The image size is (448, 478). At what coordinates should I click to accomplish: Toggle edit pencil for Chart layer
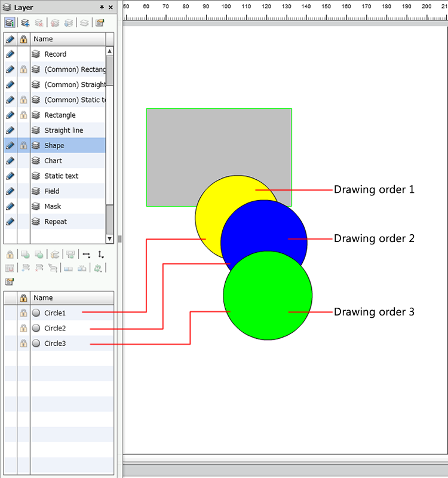(10, 161)
